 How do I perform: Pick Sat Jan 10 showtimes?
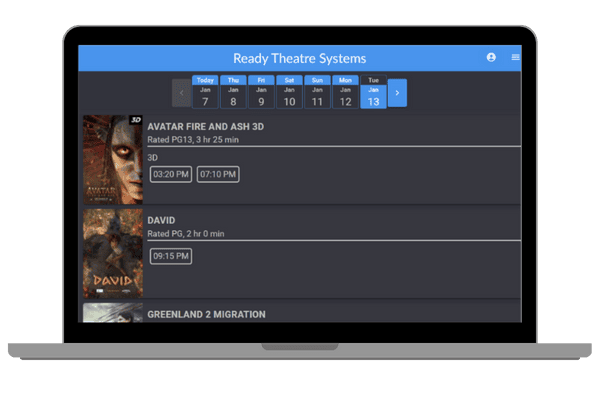pos(289,92)
